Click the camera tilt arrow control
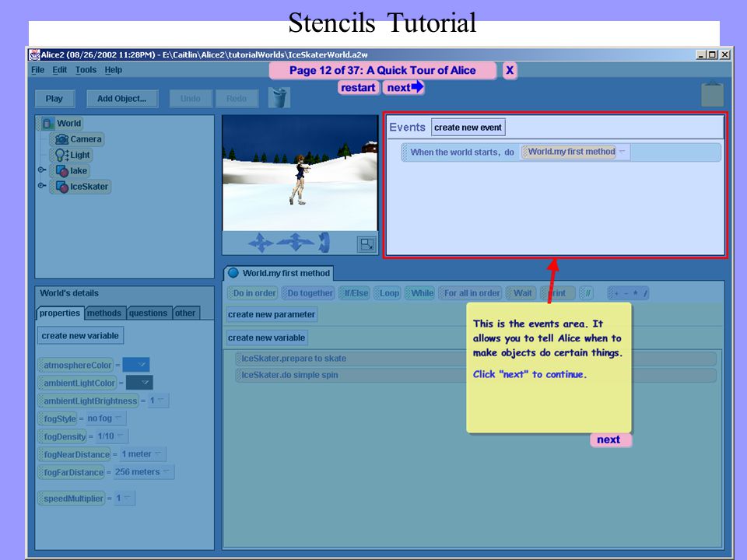 pyautogui.click(x=324, y=242)
